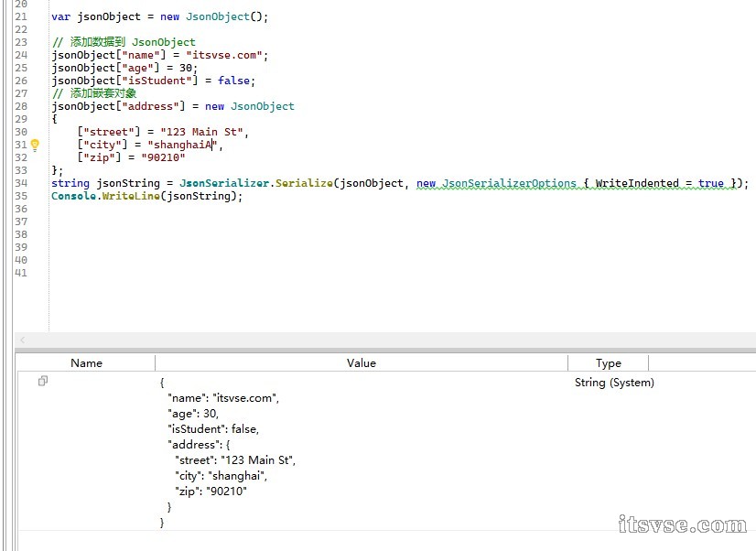The width and height of the screenshot is (756, 551).
Task: Click the copy icon in the results Name column
Action: tap(43, 381)
